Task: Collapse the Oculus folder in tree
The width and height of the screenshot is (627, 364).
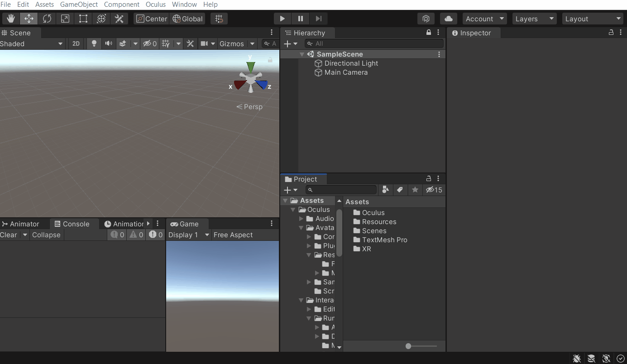Action: (x=293, y=210)
